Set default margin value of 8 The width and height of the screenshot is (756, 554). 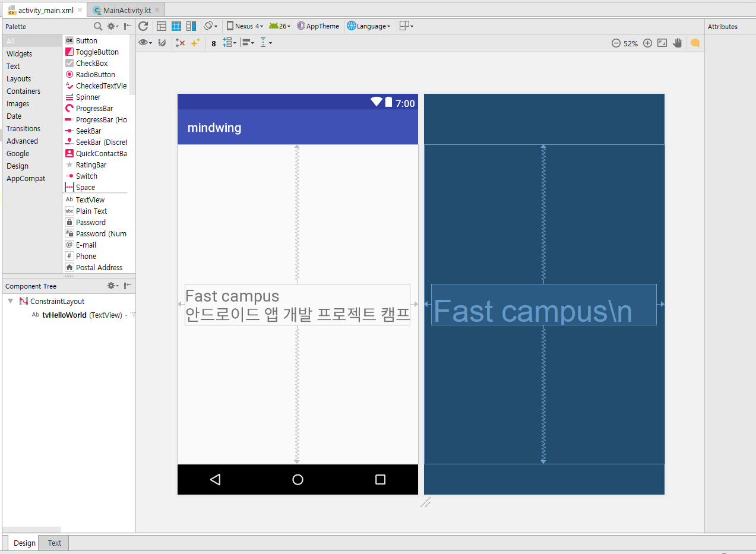213,43
